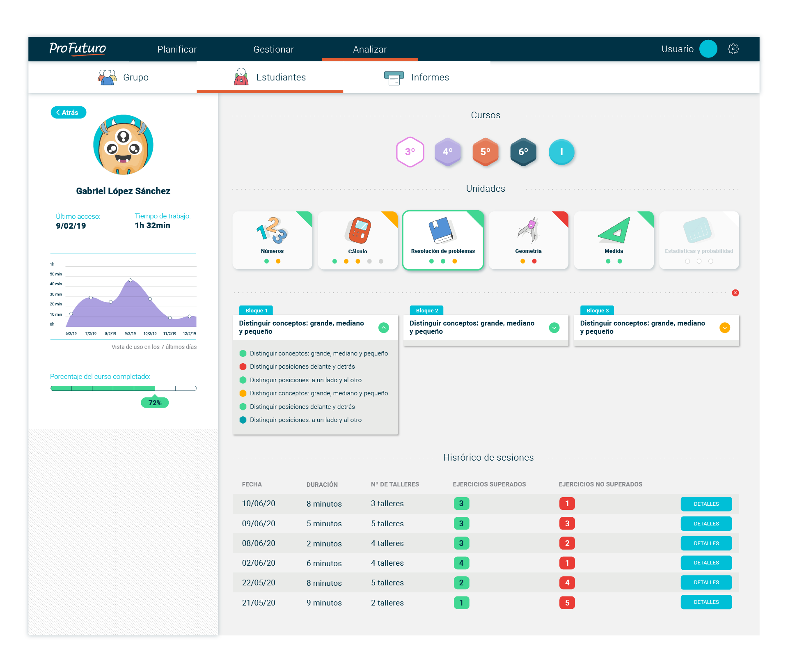Screen dimensions: 788x672
Task: Switch to the Planificar menu
Action: point(177,49)
